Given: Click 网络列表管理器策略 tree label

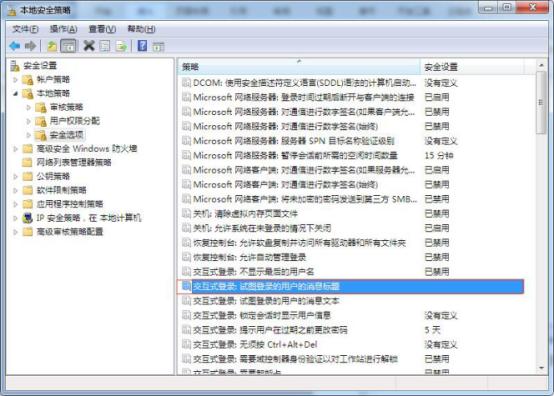Looking at the screenshot, I should click(x=74, y=162).
